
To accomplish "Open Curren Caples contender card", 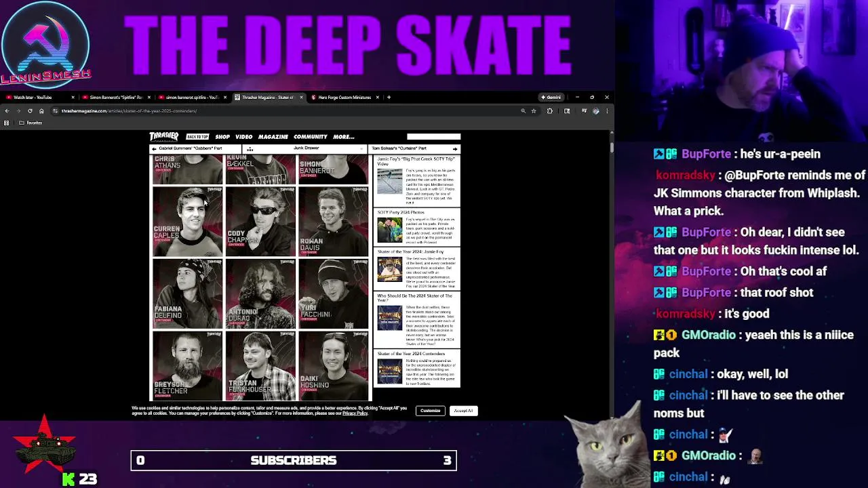I will click(187, 222).
